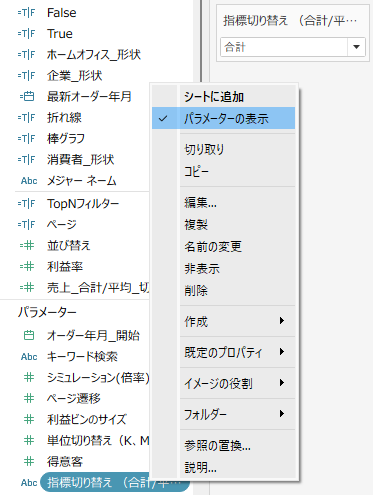Select the メジャー ネーム field

82,181
